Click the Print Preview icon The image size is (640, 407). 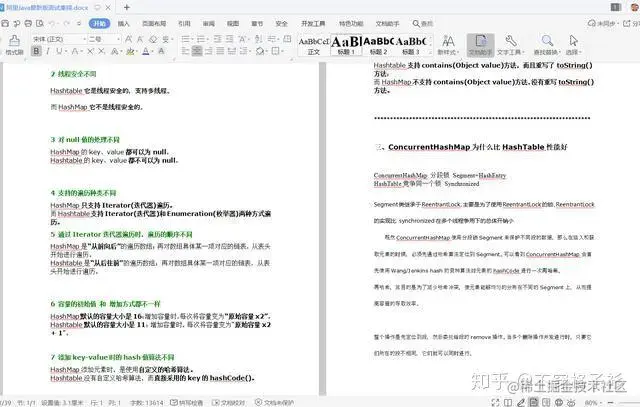(40, 23)
